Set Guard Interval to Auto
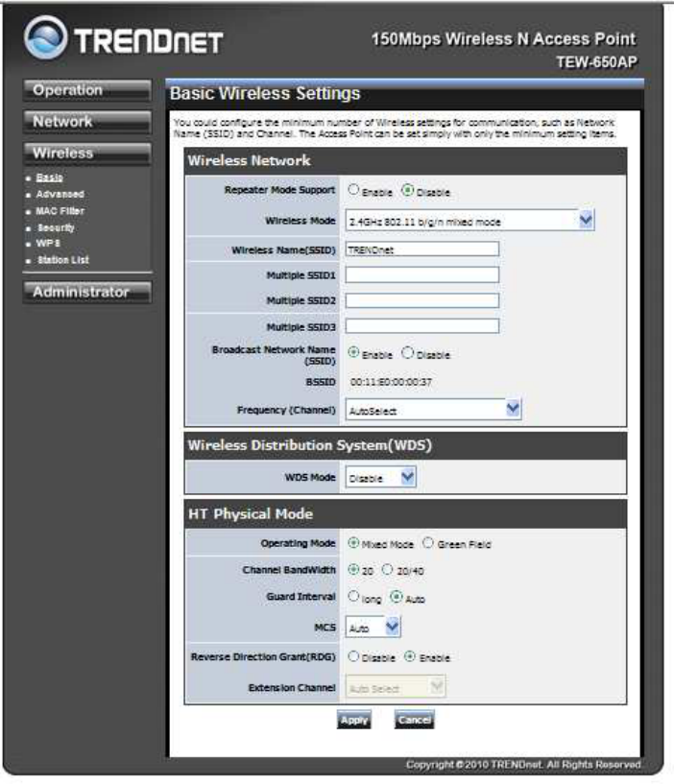 [397, 597]
